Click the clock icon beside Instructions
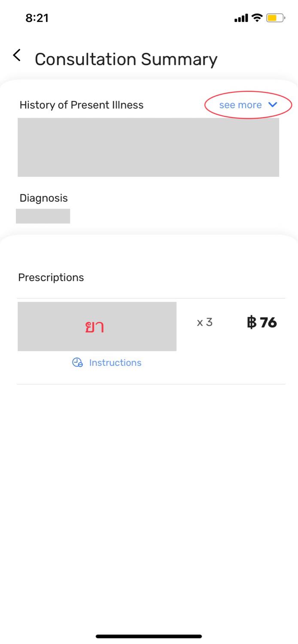Image resolution: width=298 pixels, height=644 pixels. [77, 362]
